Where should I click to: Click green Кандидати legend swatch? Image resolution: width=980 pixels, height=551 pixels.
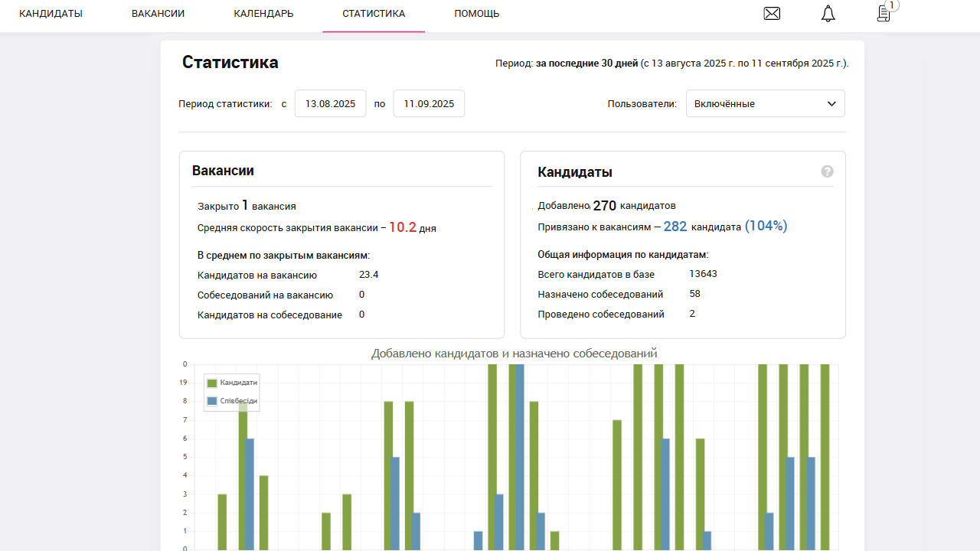[212, 383]
